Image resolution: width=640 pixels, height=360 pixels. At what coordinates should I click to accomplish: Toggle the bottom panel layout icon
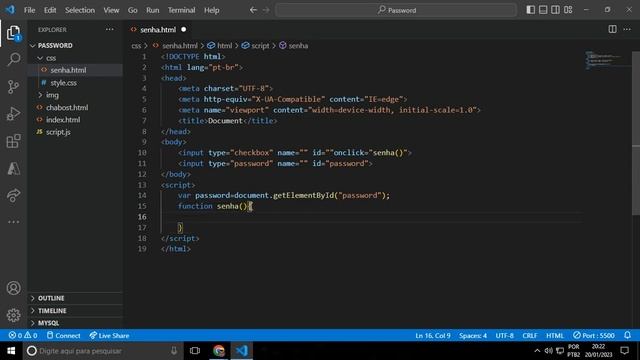click(543, 10)
